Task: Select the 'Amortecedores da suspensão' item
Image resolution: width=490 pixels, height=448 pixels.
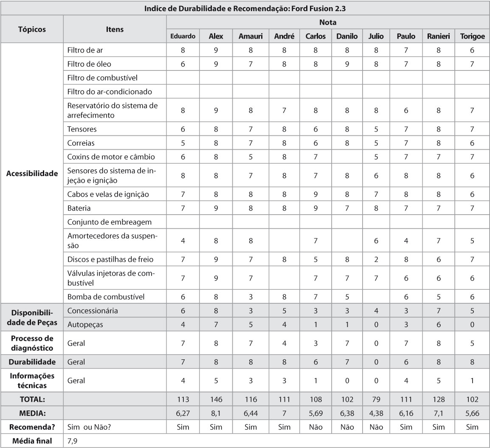Action: pyautogui.click(x=112, y=241)
